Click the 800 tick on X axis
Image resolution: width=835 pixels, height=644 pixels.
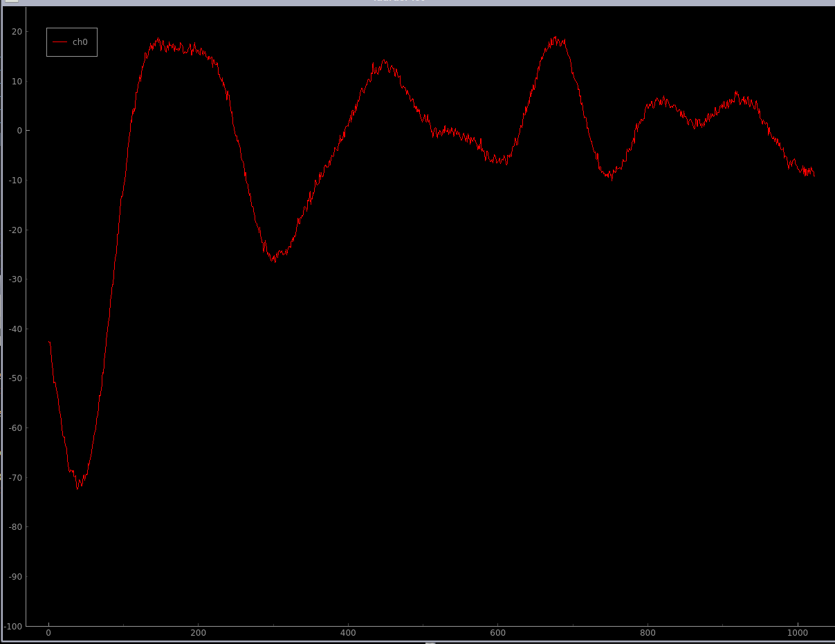(x=648, y=633)
